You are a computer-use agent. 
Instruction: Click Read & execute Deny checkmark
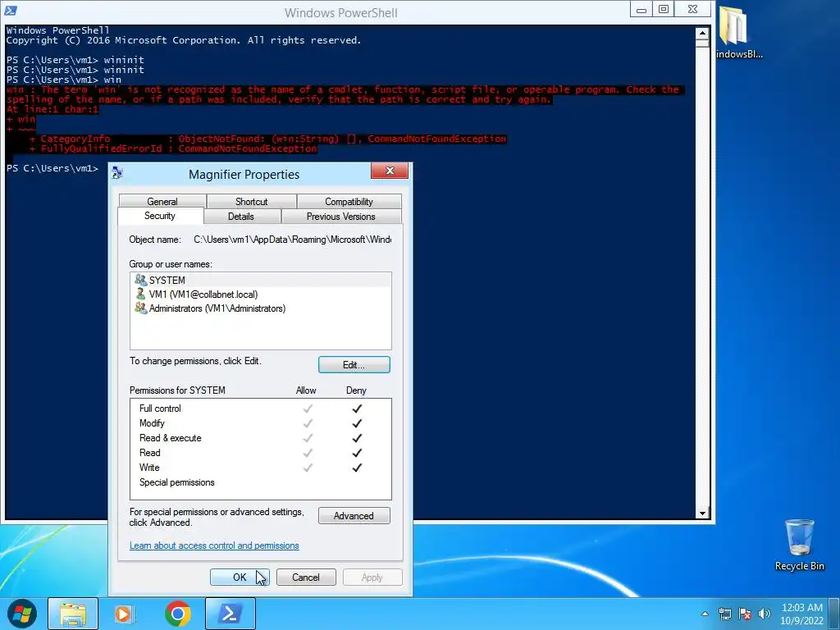click(357, 438)
